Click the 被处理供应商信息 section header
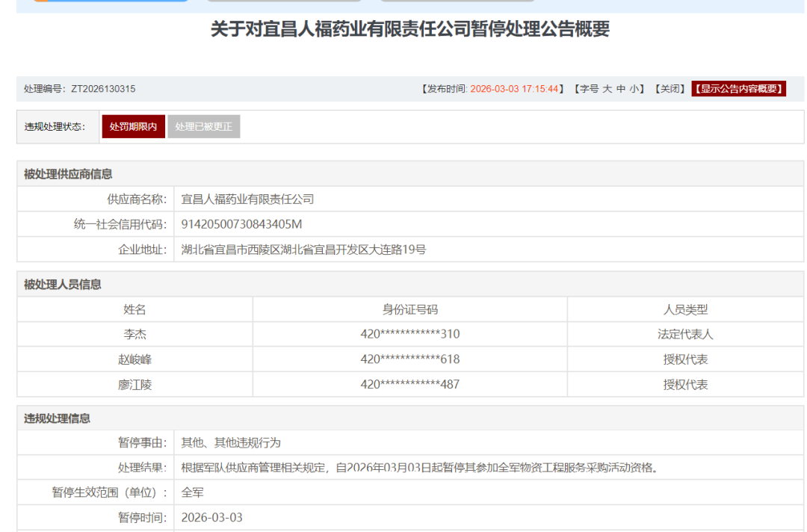 [68, 174]
